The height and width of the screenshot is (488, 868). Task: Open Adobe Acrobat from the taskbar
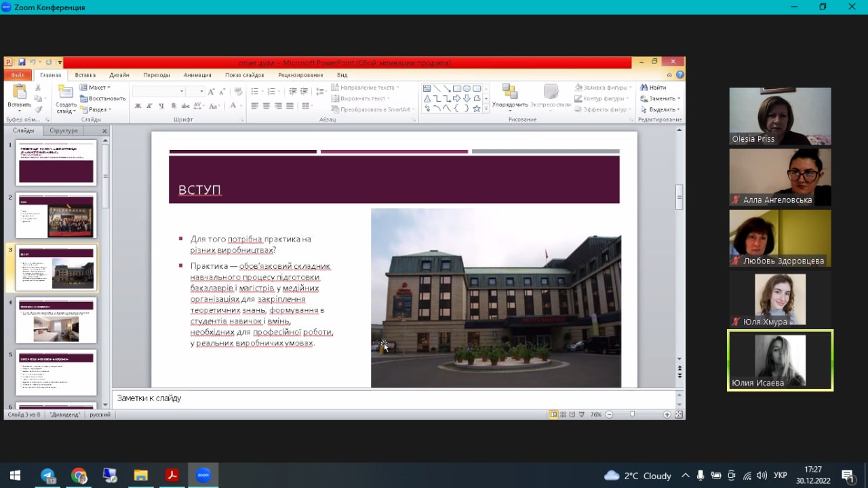[172, 475]
